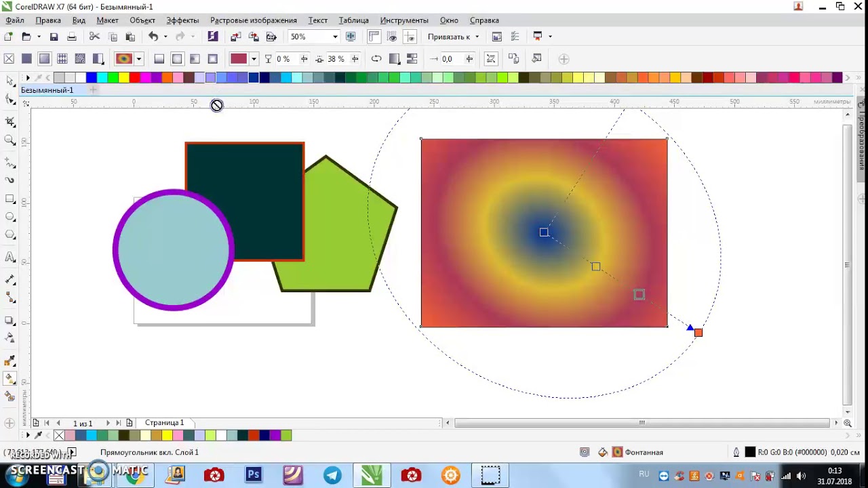Pick the yellow swatch in the color palette
This screenshot has height=488, width=868.
(124, 78)
